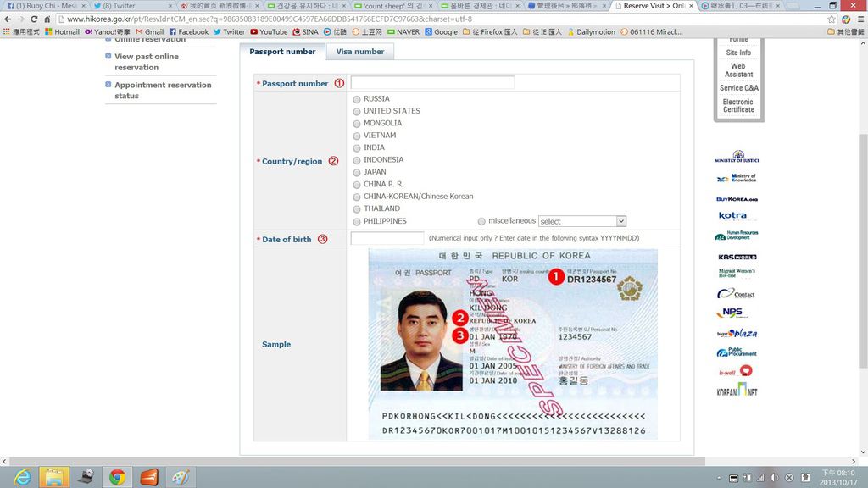Launch Internet Explorer from taskbar
This screenshot has width=868, height=488.
[x=22, y=477]
